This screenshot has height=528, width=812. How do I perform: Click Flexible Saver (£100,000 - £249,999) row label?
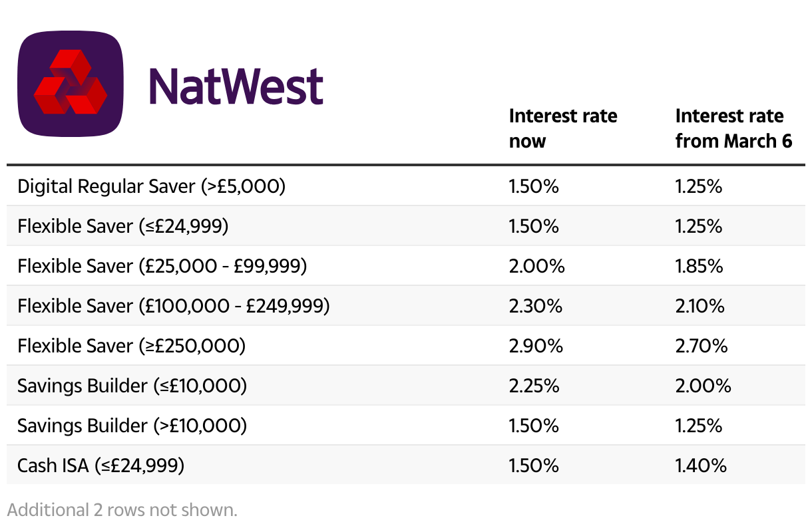click(174, 307)
